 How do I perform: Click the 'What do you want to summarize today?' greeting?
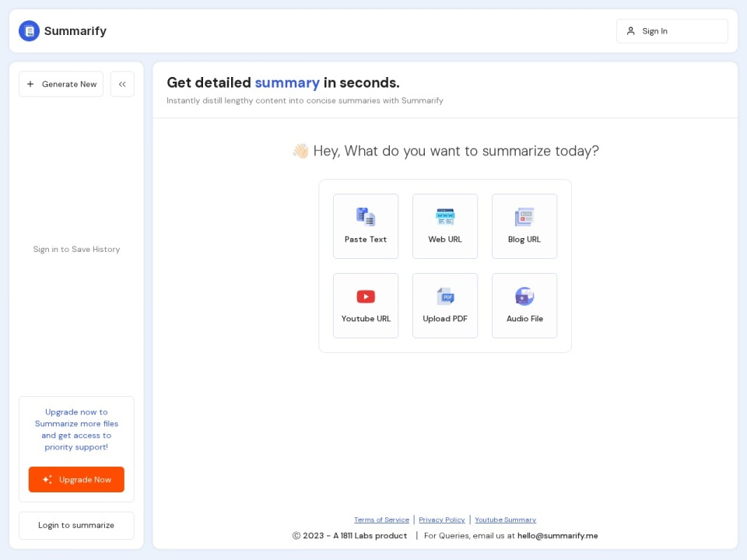click(456, 151)
